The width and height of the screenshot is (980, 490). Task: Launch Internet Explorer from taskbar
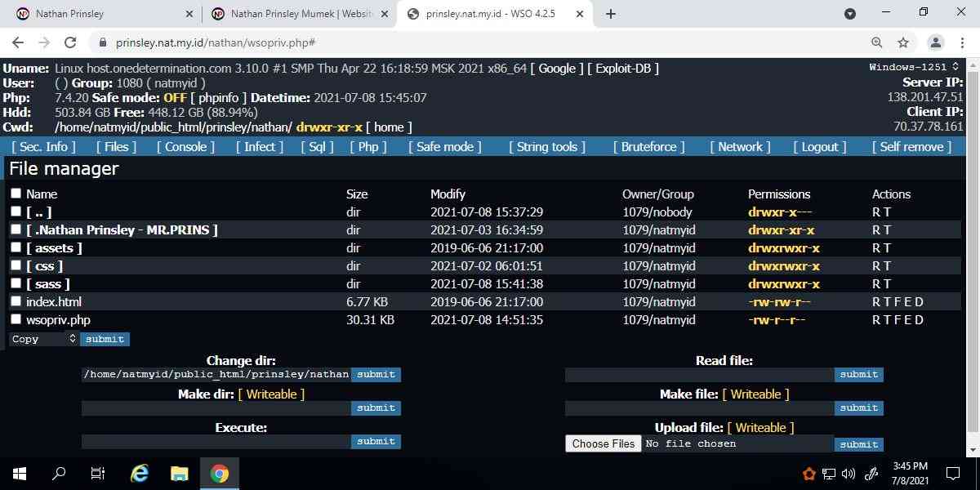tap(140, 474)
